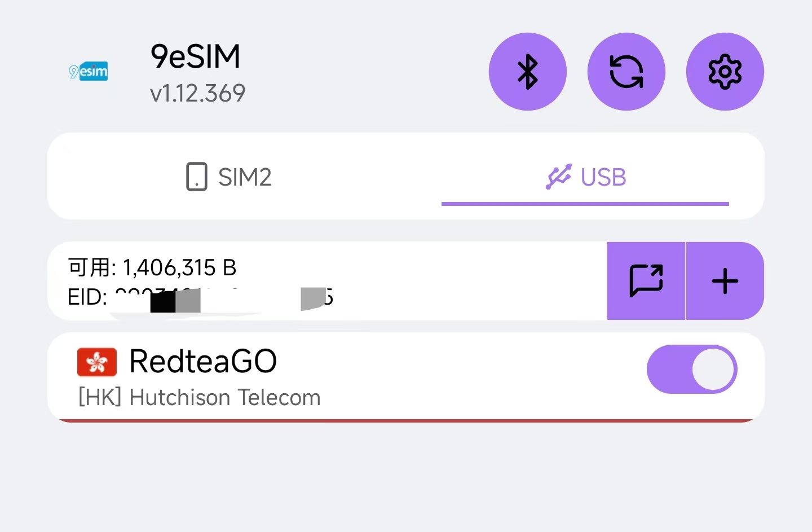Screen dimensions: 812x532
Task: Open the RedteaGO profile name
Action: coord(203,361)
